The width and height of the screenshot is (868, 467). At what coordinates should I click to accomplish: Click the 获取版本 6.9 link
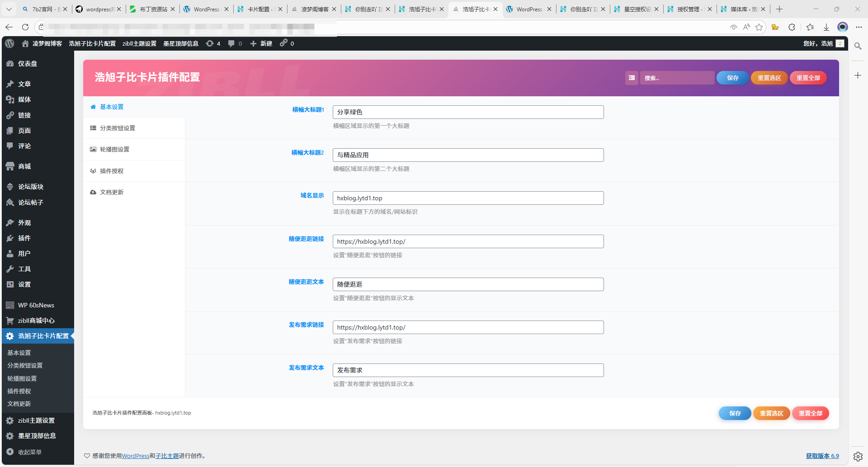[822, 456]
